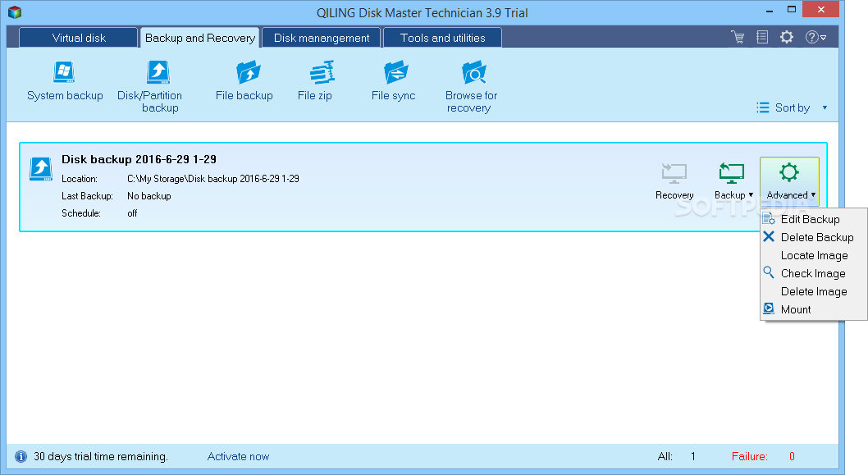Click Last Backup 'No backup' value
Viewport: 868px width, 475px height.
click(149, 196)
